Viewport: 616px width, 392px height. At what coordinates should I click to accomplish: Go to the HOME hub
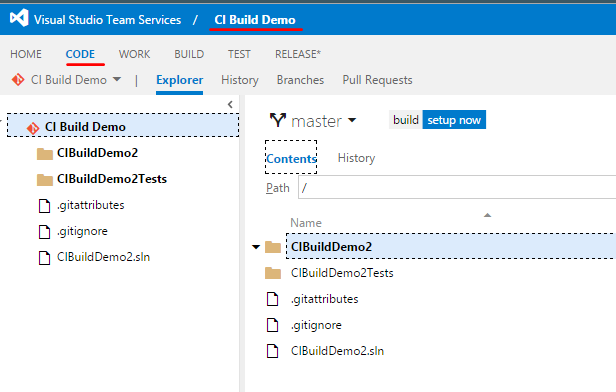(x=26, y=54)
